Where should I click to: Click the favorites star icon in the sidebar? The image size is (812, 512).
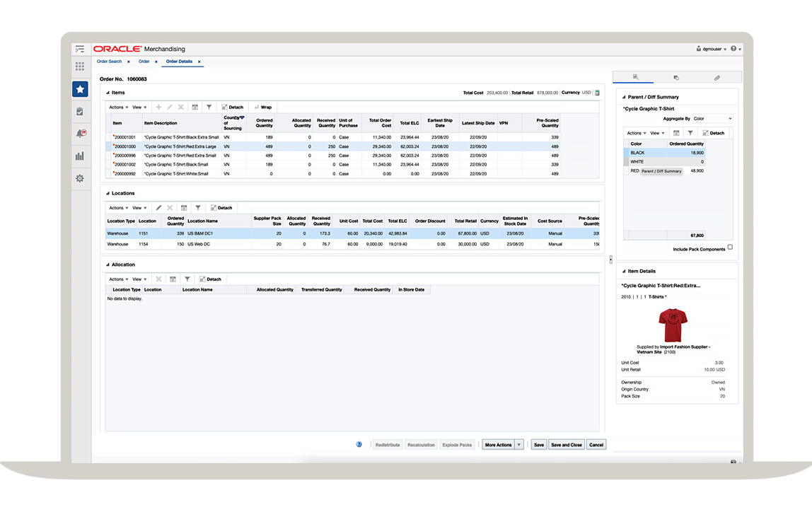pyautogui.click(x=80, y=89)
